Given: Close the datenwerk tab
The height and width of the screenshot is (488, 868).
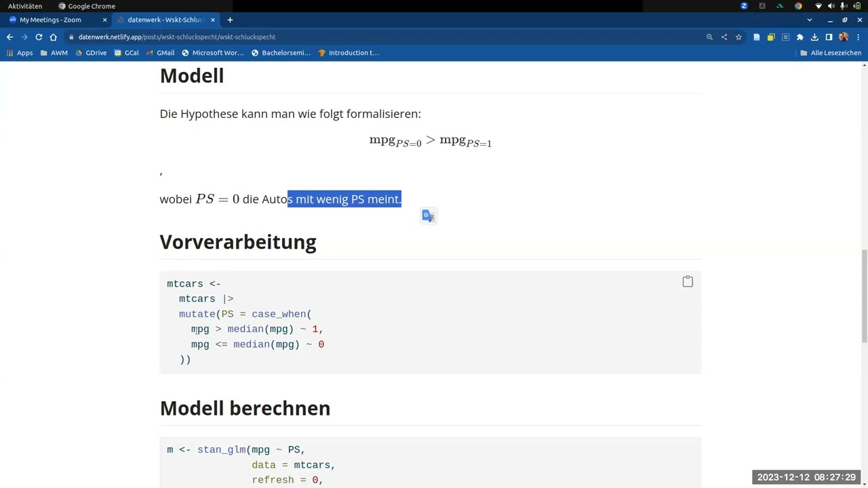Looking at the screenshot, I should (212, 20).
